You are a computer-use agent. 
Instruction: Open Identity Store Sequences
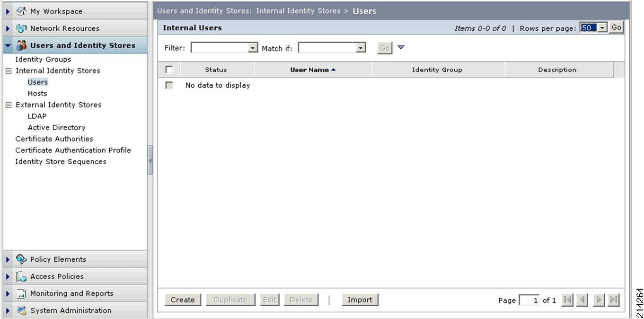coord(61,161)
